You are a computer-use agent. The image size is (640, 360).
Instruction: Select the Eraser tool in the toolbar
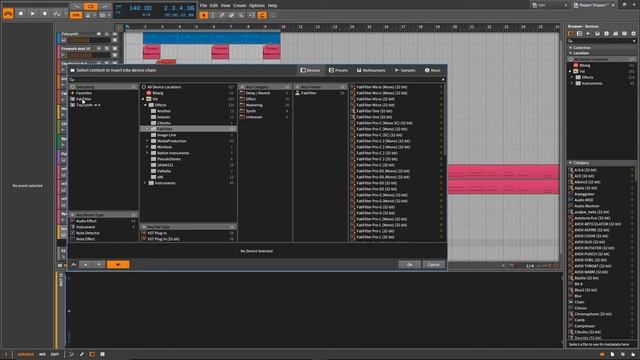[x=231, y=15]
